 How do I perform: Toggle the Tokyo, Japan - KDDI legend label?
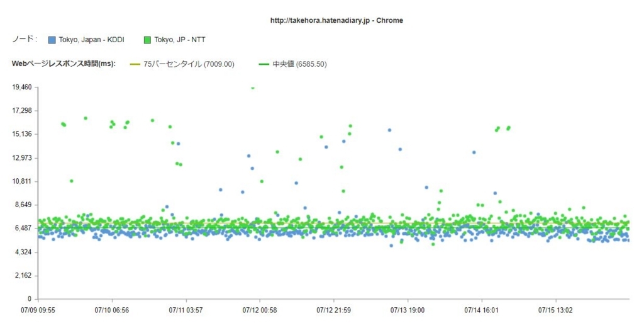[x=91, y=40]
